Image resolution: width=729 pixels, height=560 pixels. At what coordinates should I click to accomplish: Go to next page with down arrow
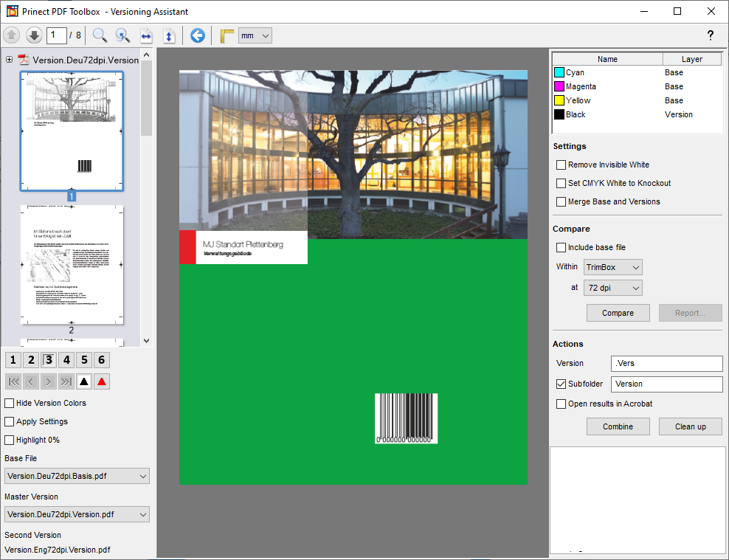(x=34, y=35)
